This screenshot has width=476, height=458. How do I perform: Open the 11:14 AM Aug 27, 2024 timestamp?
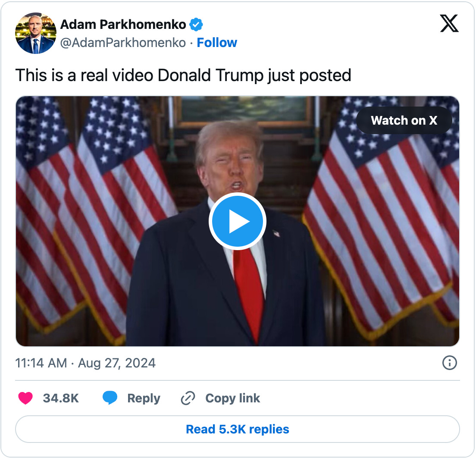click(x=85, y=363)
